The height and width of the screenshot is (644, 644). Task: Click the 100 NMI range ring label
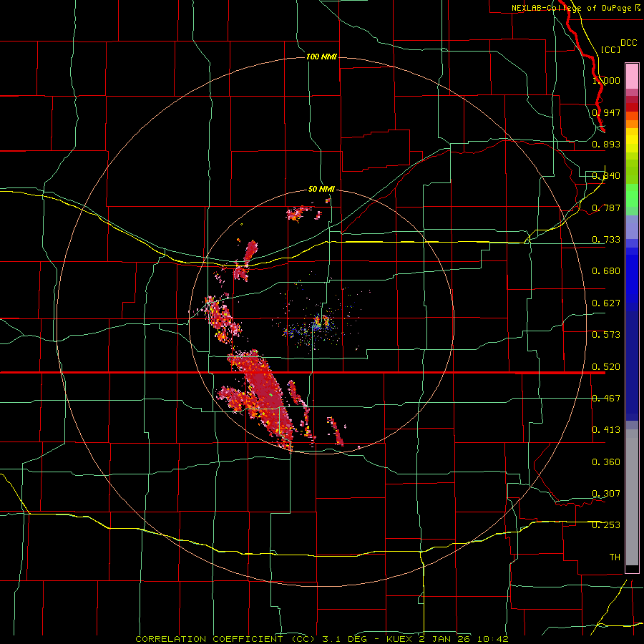321,57
